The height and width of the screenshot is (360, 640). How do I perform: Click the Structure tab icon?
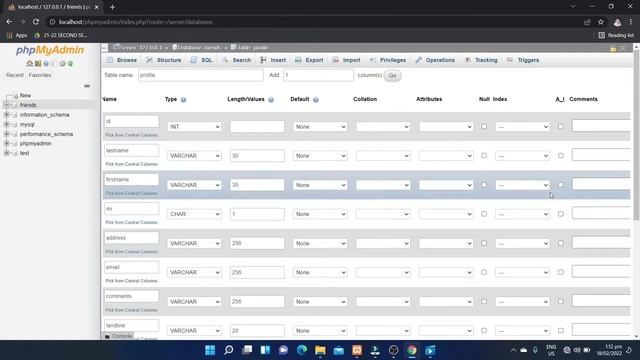tap(149, 60)
